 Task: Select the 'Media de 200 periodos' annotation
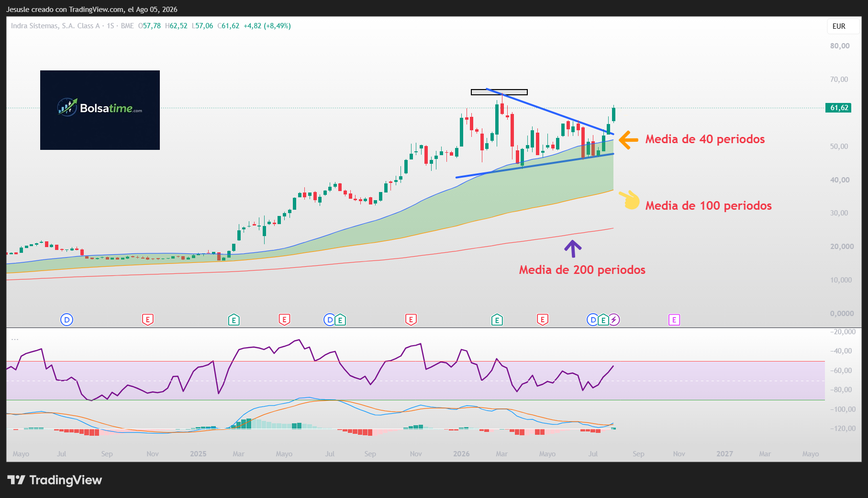[x=582, y=270]
